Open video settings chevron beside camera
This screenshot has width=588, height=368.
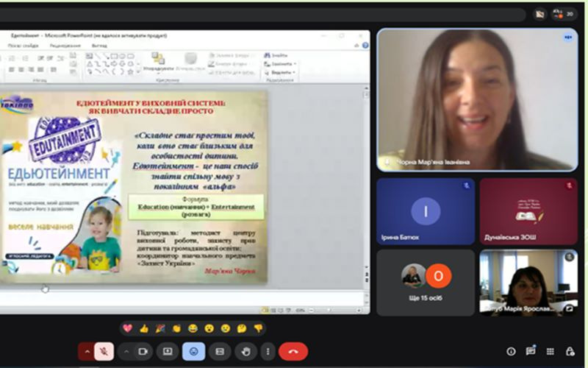pyautogui.click(x=126, y=352)
